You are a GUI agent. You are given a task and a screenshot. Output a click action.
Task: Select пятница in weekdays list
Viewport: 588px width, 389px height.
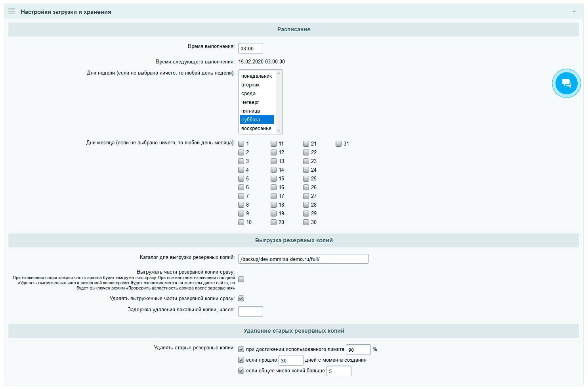click(257, 111)
